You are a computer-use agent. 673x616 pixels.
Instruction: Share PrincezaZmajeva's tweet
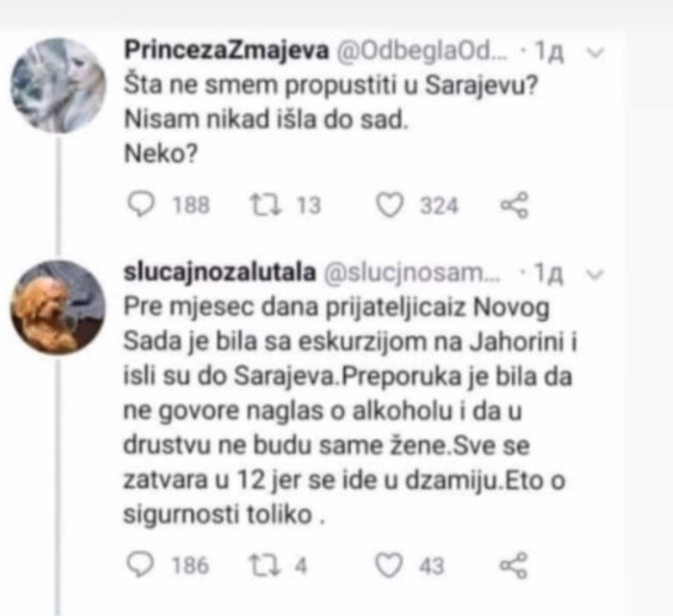coord(514,205)
